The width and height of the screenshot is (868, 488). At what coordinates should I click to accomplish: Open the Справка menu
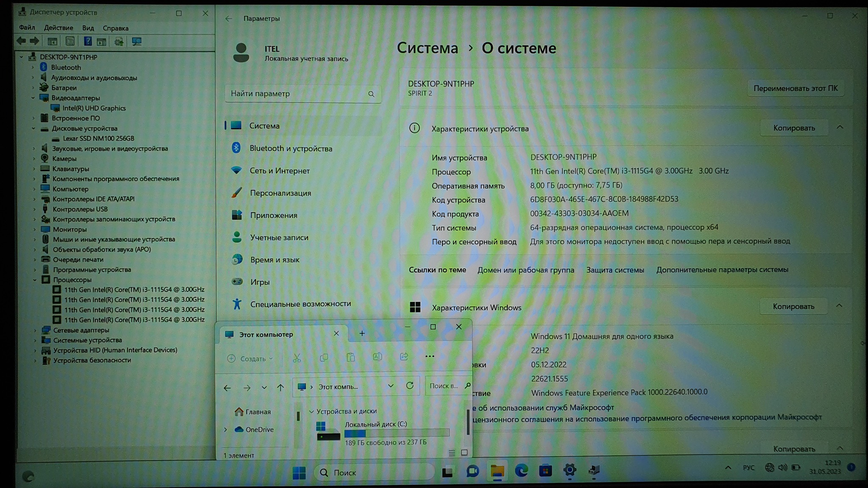tap(115, 28)
